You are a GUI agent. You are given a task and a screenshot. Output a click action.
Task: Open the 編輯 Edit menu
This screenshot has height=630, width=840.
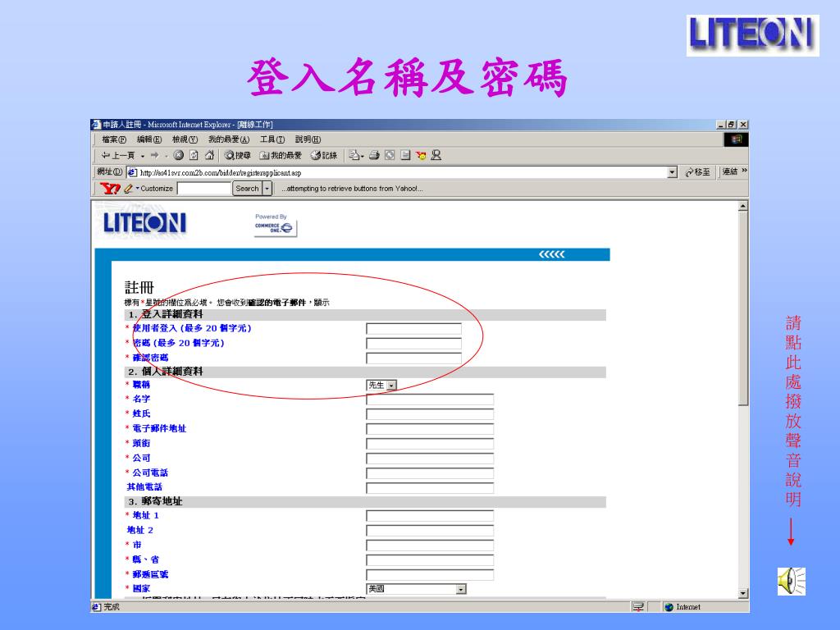tap(149, 139)
